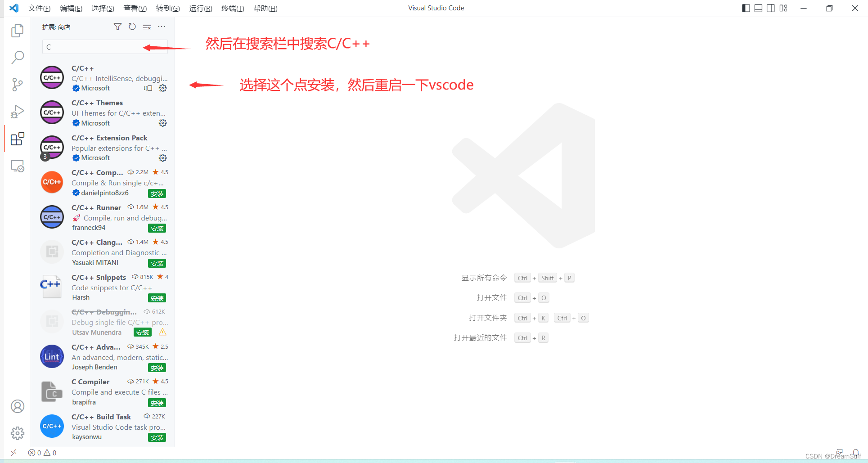Select C/C++ Themes extension title
The image size is (868, 463).
97,103
